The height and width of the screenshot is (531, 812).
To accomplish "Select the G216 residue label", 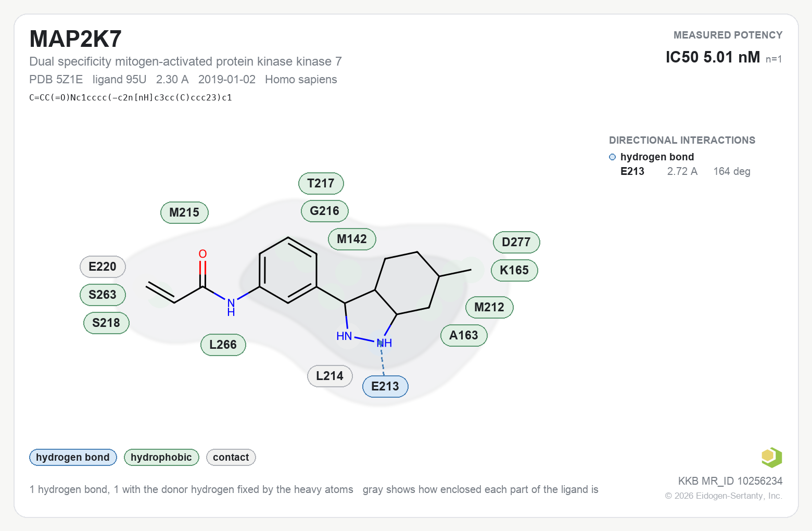I will pos(324,211).
